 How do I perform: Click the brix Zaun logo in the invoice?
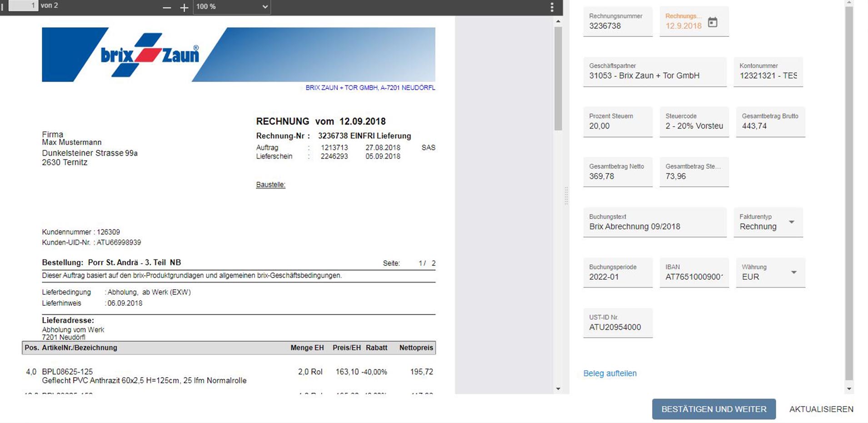[150, 55]
